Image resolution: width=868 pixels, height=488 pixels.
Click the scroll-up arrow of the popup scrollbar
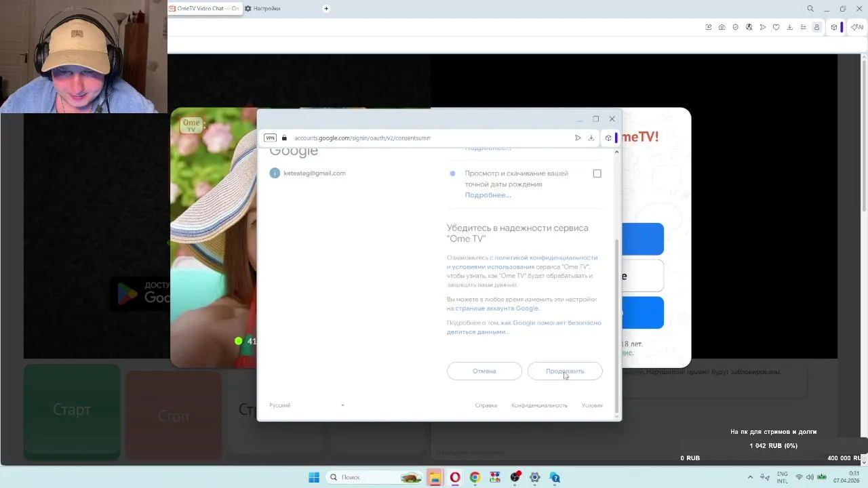click(616, 152)
